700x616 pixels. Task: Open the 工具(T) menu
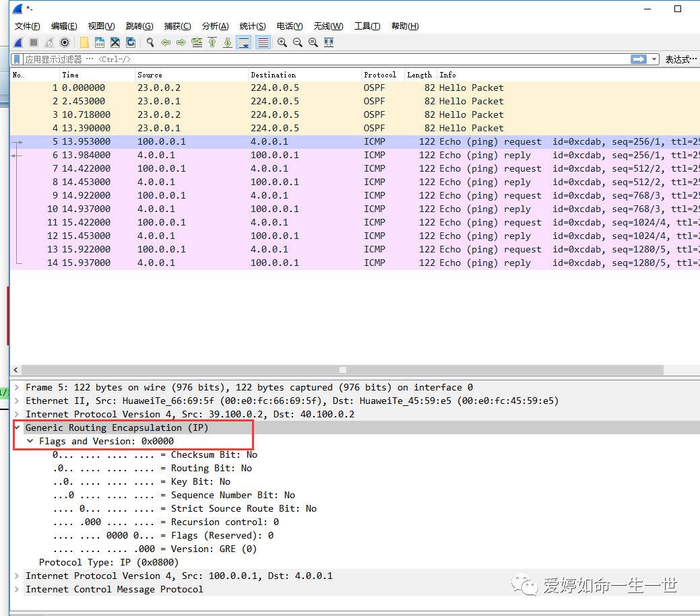click(367, 26)
